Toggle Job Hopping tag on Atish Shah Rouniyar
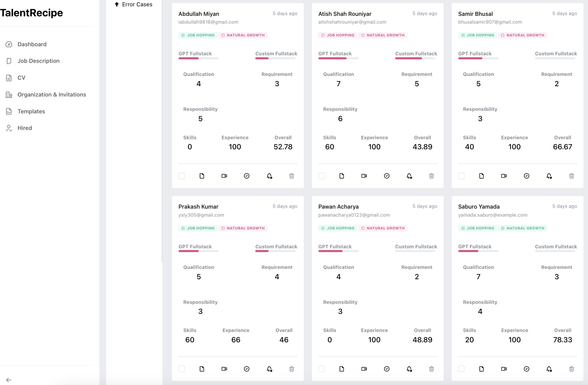Viewport: 588px width, 385px height. [338, 35]
